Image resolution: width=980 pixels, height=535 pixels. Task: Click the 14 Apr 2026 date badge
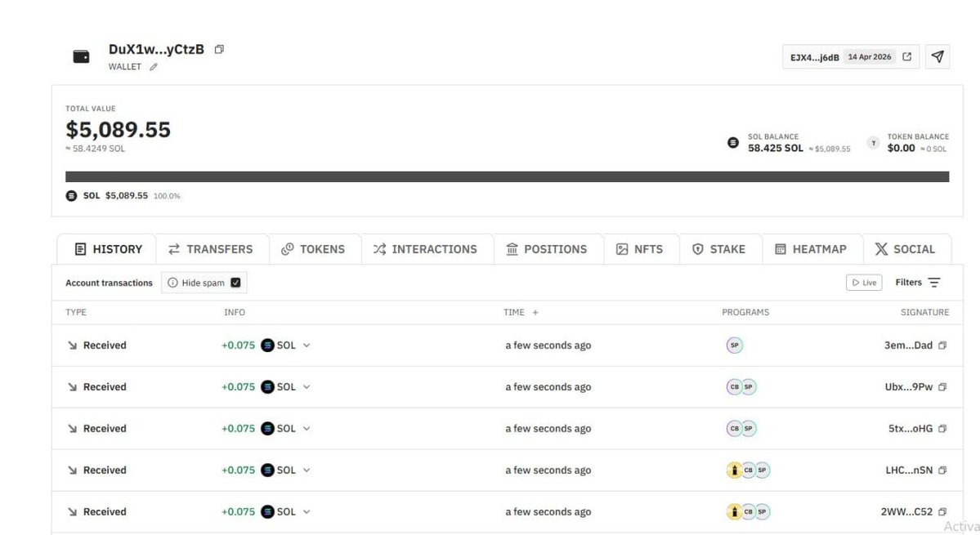tap(870, 57)
